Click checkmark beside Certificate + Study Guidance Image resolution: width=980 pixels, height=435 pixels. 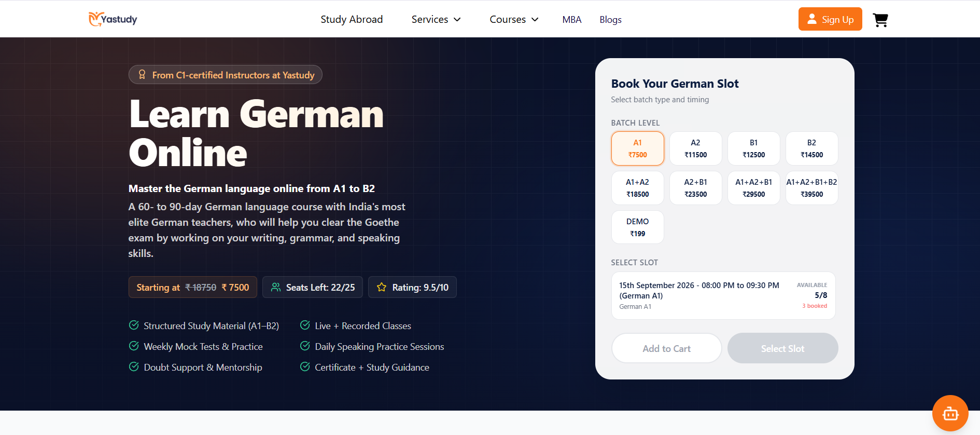point(305,367)
